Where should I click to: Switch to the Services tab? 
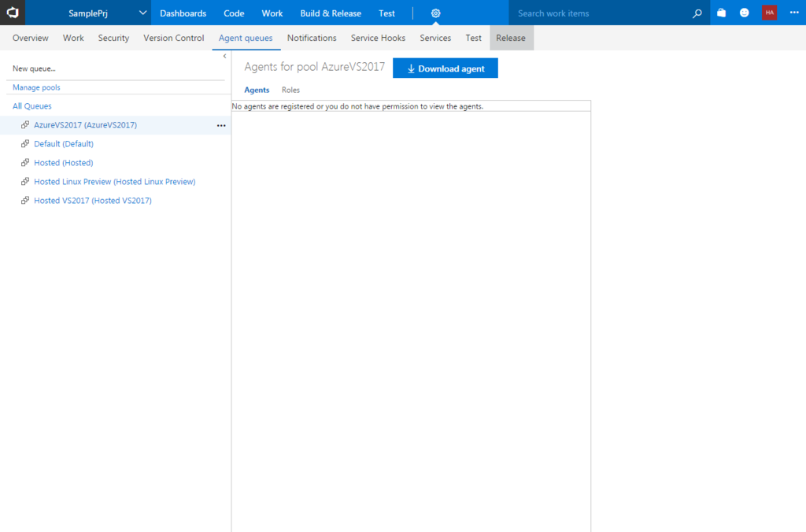435,38
